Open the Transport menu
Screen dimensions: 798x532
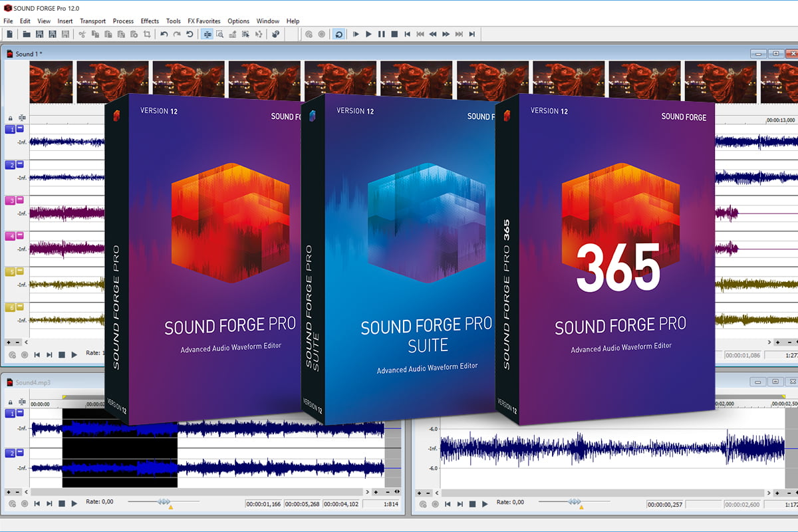click(92, 21)
